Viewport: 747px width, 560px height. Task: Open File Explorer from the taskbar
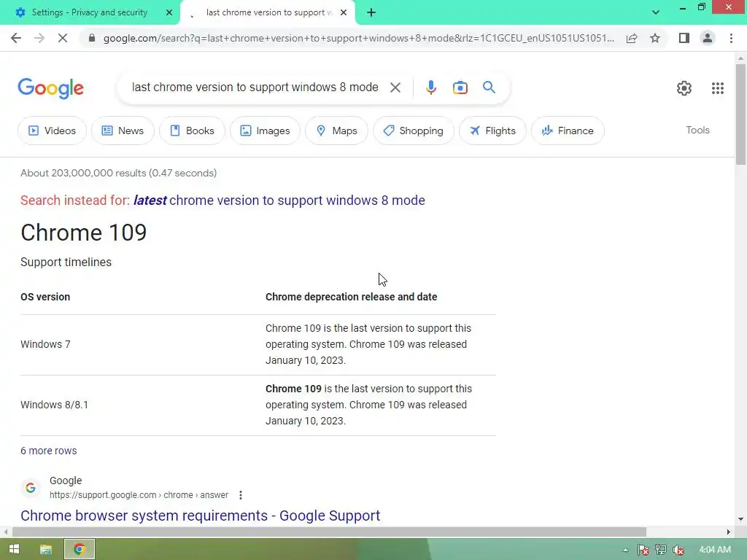46,550
